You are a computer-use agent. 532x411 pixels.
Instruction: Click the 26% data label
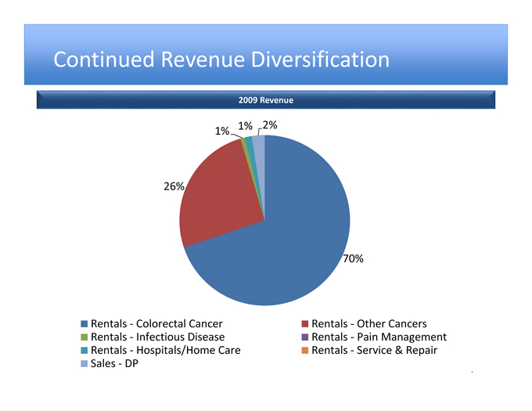[x=174, y=186]
